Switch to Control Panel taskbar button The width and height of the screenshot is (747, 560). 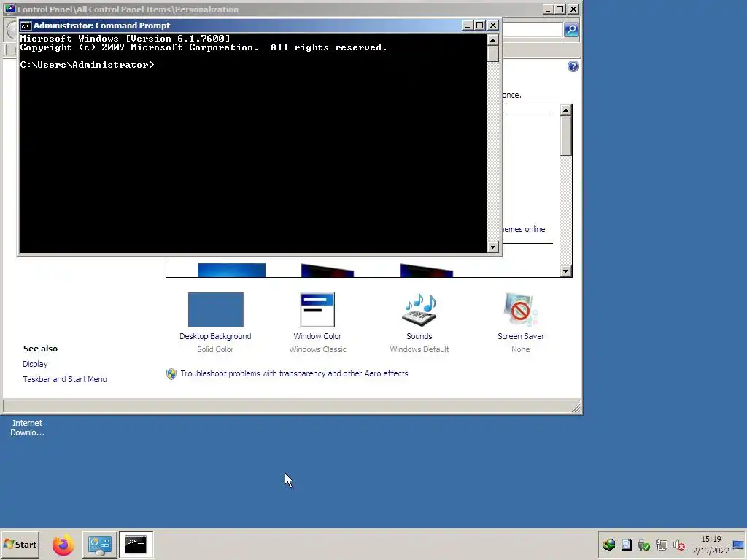pos(100,544)
